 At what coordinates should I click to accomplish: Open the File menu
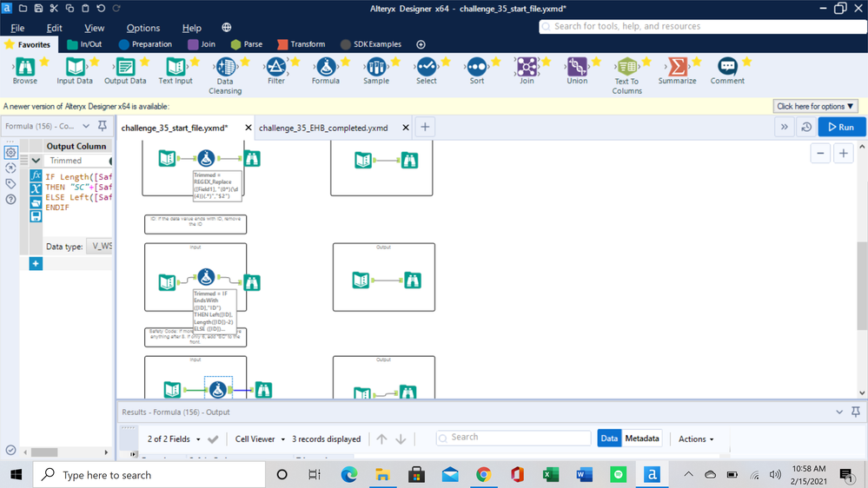coord(17,28)
